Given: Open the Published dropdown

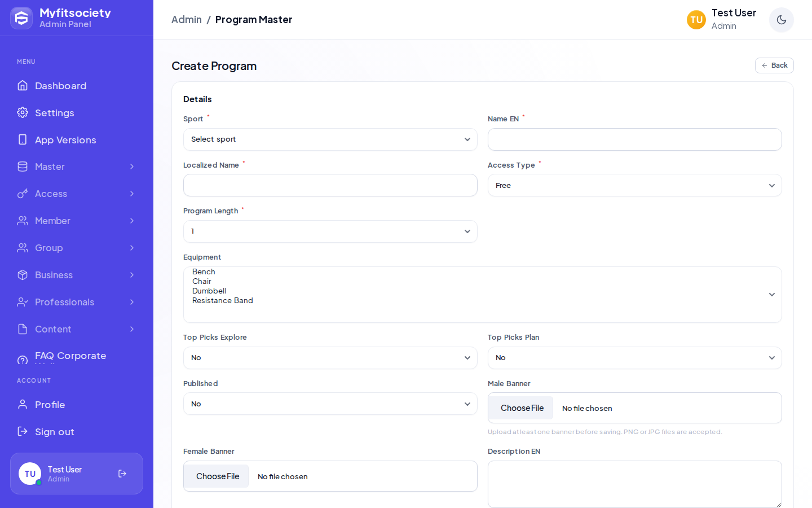Looking at the screenshot, I should pyautogui.click(x=330, y=404).
